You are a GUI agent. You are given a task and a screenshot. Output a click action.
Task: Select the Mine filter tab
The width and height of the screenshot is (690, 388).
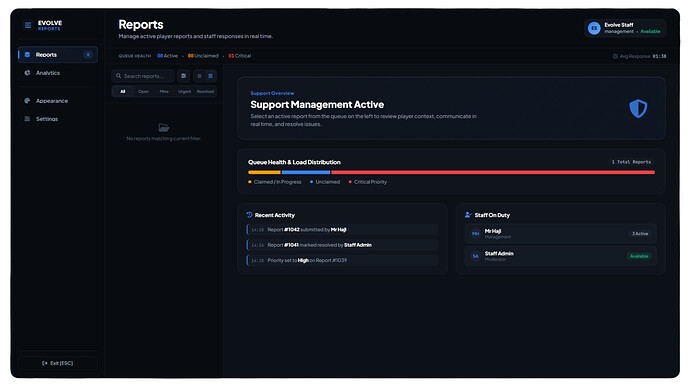pos(164,92)
